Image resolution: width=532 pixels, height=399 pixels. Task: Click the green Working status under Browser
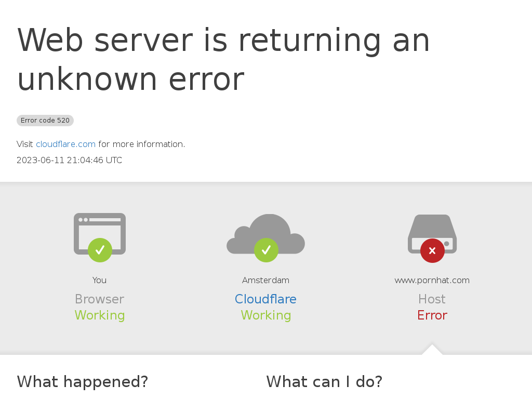(100, 315)
